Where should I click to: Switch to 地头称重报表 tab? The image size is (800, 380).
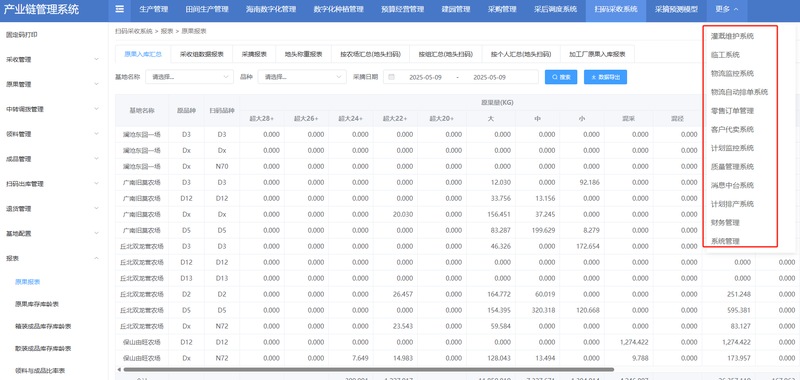(303, 54)
